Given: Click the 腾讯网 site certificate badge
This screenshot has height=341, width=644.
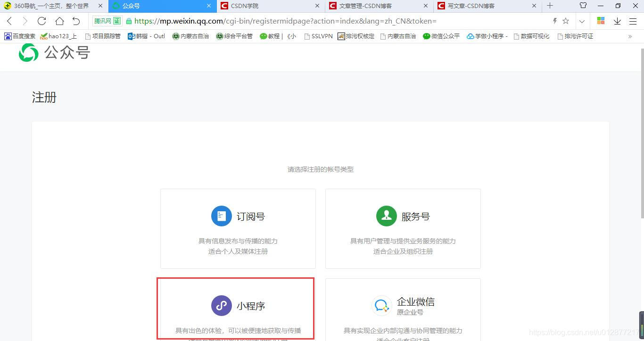Looking at the screenshot, I should point(107,21).
